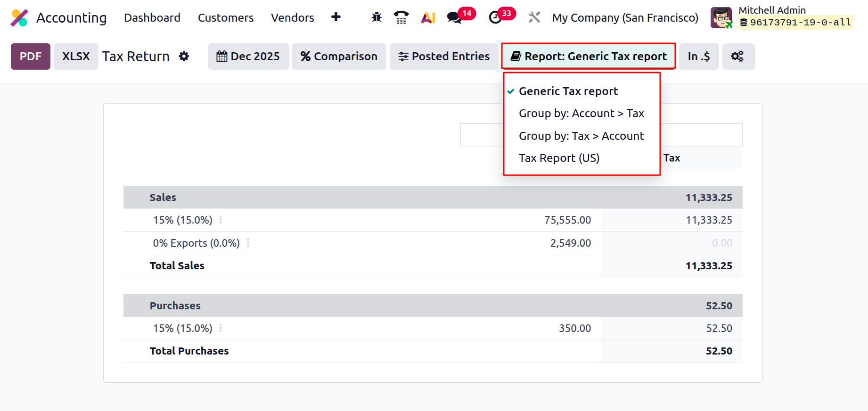This screenshot has width=868, height=411.
Task: Click the exports base amount 2,549.00
Action: point(571,243)
